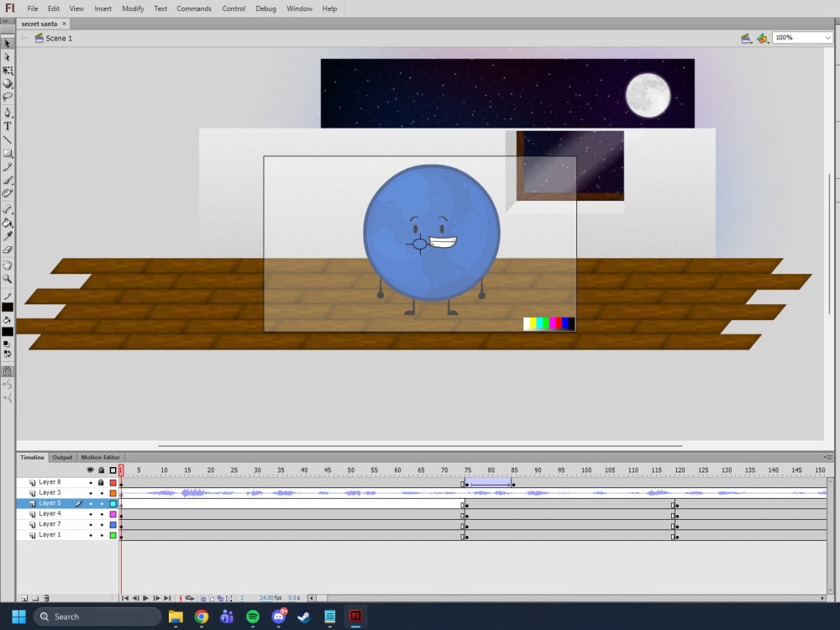Lock Layer 4
The height and width of the screenshot is (630, 840).
(x=102, y=513)
